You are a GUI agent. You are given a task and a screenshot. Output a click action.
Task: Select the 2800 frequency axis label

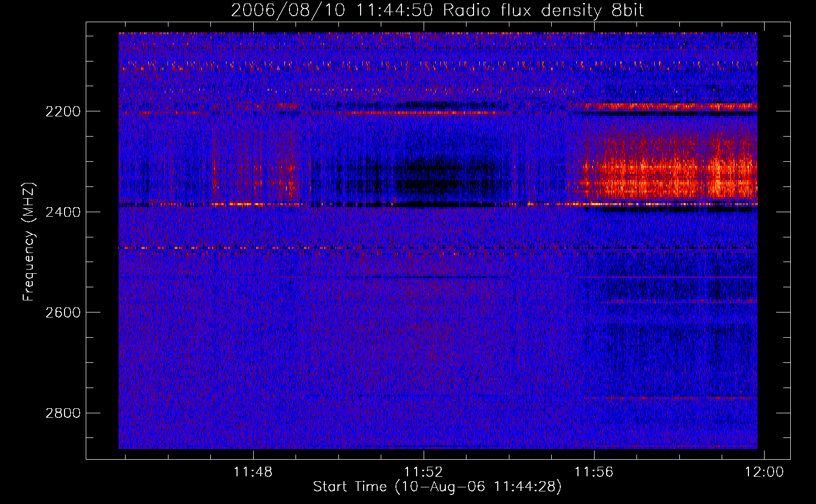[x=63, y=413]
